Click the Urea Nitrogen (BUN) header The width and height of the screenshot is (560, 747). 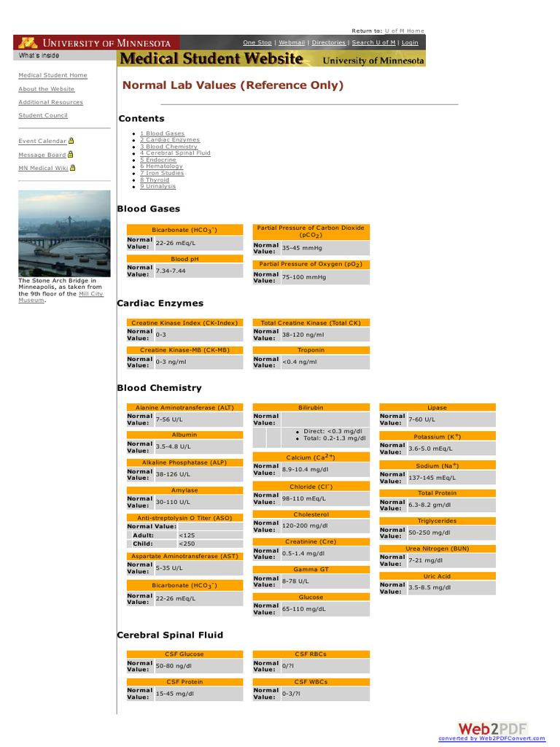(437, 549)
